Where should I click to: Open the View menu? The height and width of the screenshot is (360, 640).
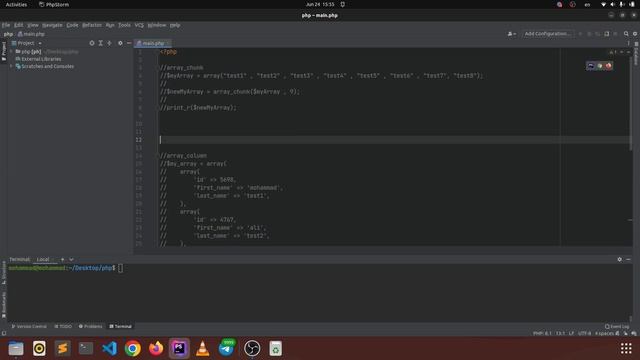pos(33,25)
